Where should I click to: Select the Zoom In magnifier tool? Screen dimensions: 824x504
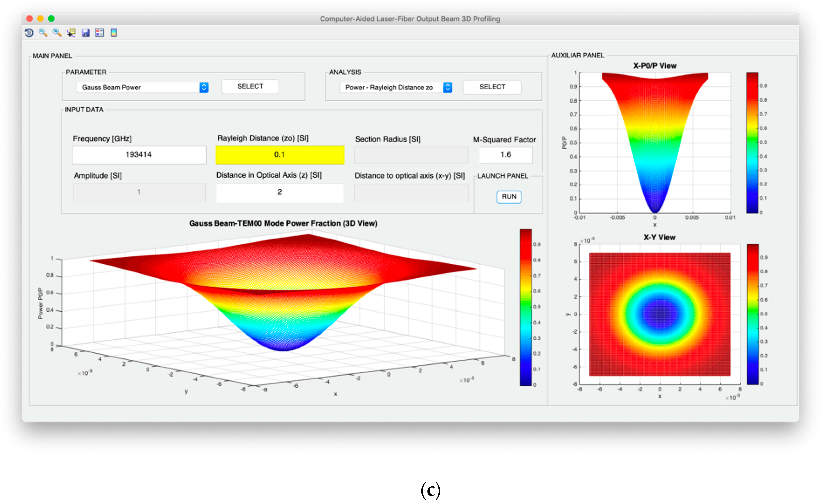57,33
